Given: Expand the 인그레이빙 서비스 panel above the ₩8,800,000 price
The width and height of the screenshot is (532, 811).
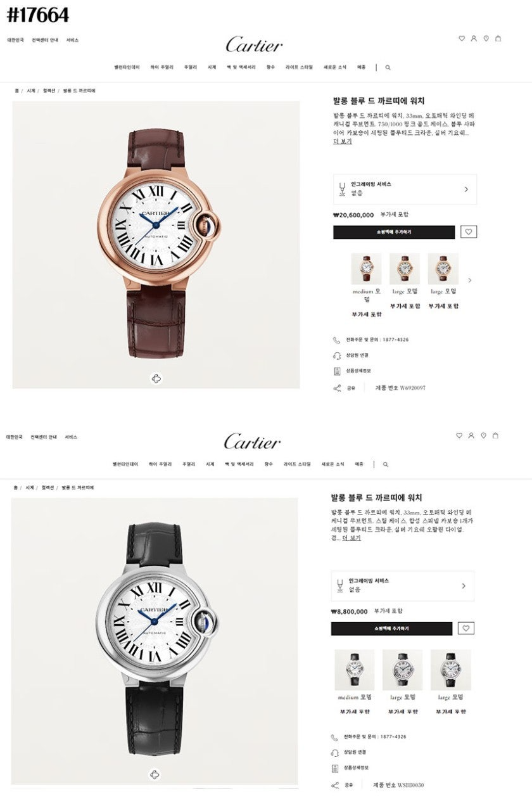Looking at the screenshot, I should tap(402, 586).
